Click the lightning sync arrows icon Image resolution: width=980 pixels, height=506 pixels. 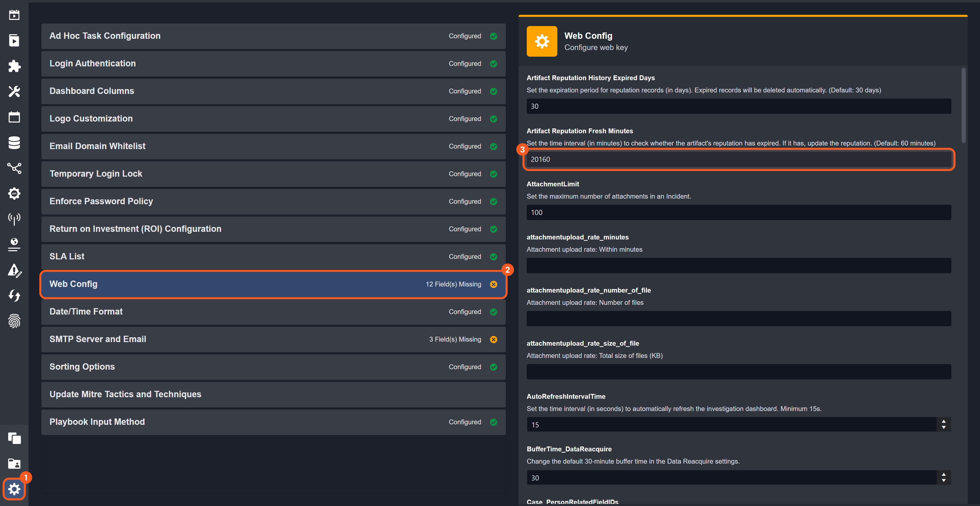click(x=14, y=296)
